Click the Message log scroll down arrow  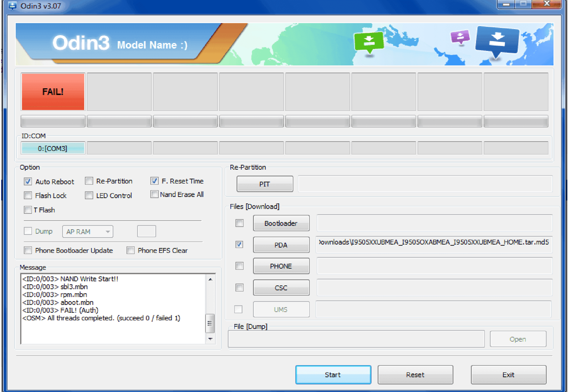[210, 339]
